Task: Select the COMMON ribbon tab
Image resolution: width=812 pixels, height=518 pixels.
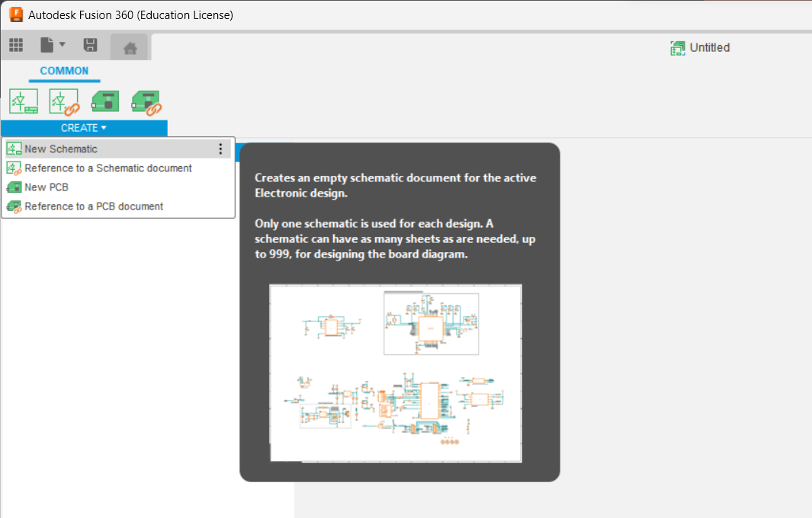Action: pos(64,71)
